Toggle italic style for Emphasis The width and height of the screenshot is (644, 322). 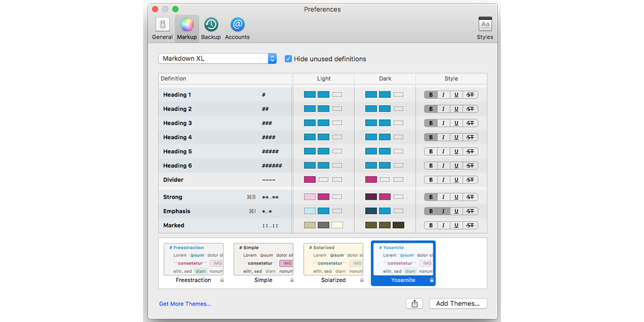coord(443,211)
